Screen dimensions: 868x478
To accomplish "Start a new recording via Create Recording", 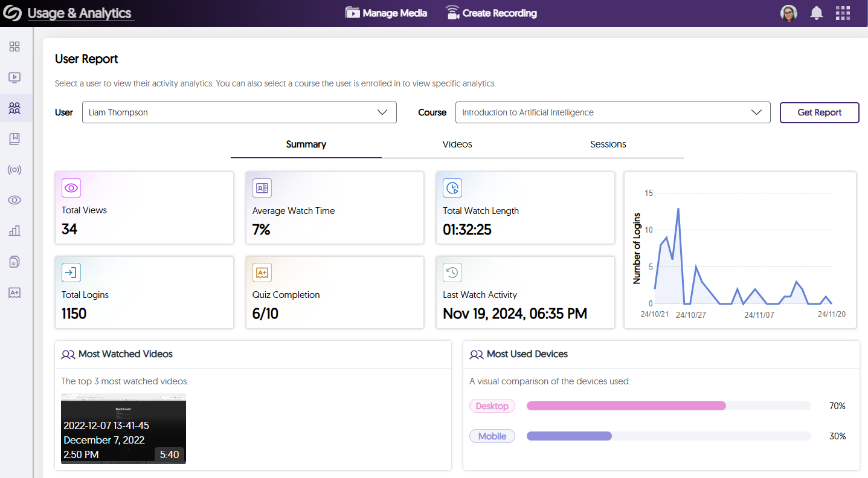I will pos(491,12).
